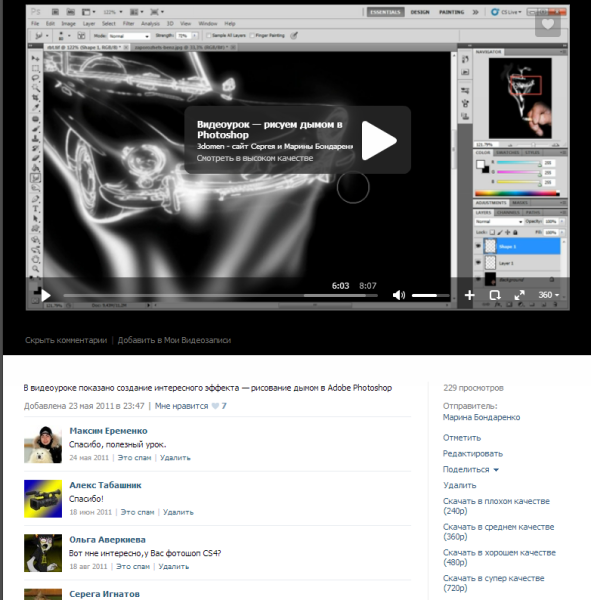Screen dimensions: 591x600
Task: Open Алекс Табашник's camera avatar
Action: coord(43,499)
